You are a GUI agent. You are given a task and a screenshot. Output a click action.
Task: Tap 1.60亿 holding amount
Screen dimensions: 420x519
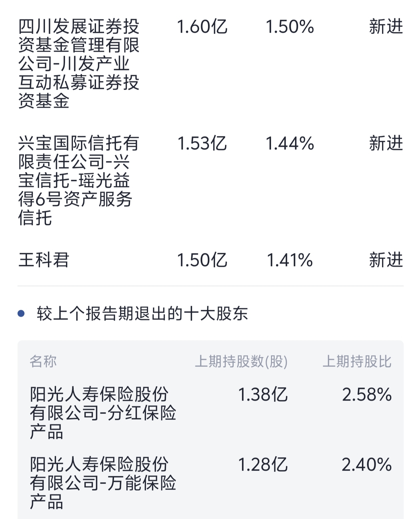click(202, 27)
